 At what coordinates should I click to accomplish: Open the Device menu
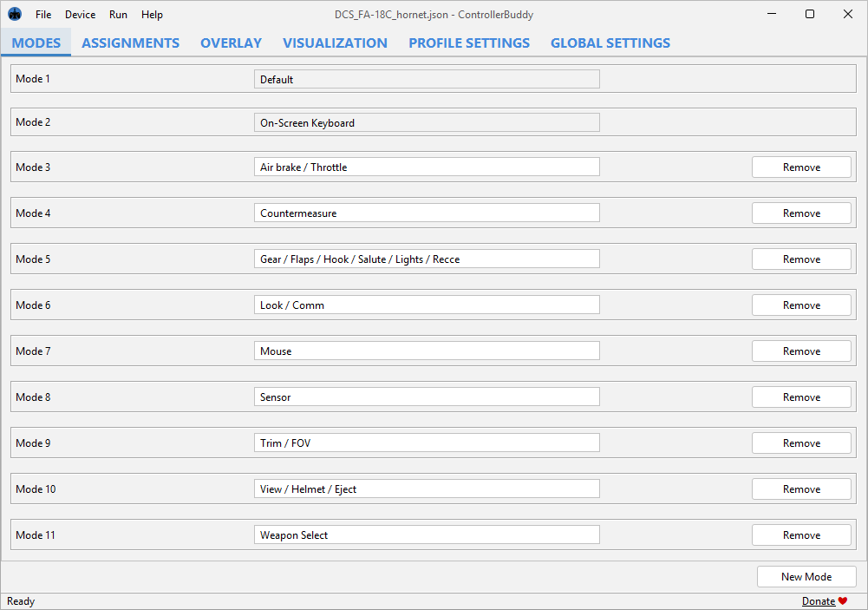coord(80,15)
